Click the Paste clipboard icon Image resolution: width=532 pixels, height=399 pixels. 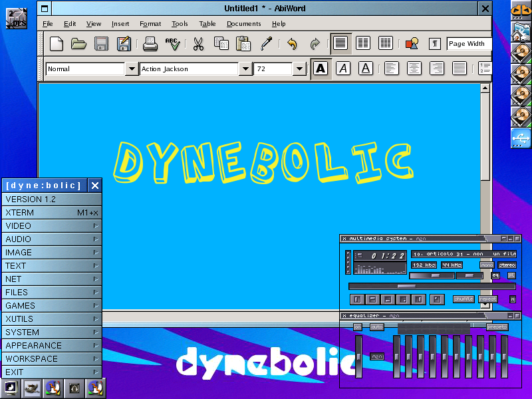[243, 44]
